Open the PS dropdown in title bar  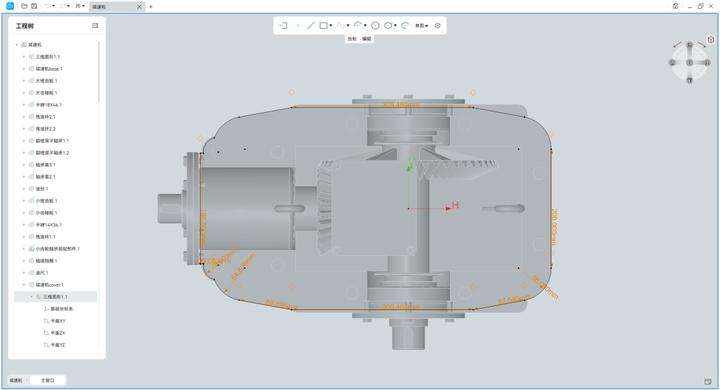click(x=80, y=6)
